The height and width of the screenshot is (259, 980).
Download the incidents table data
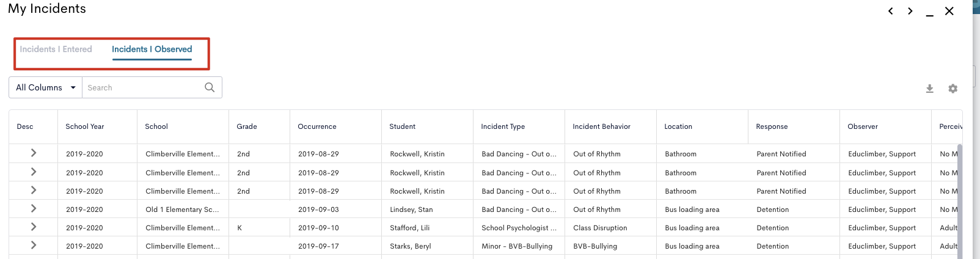pyautogui.click(x=929, y=89)
